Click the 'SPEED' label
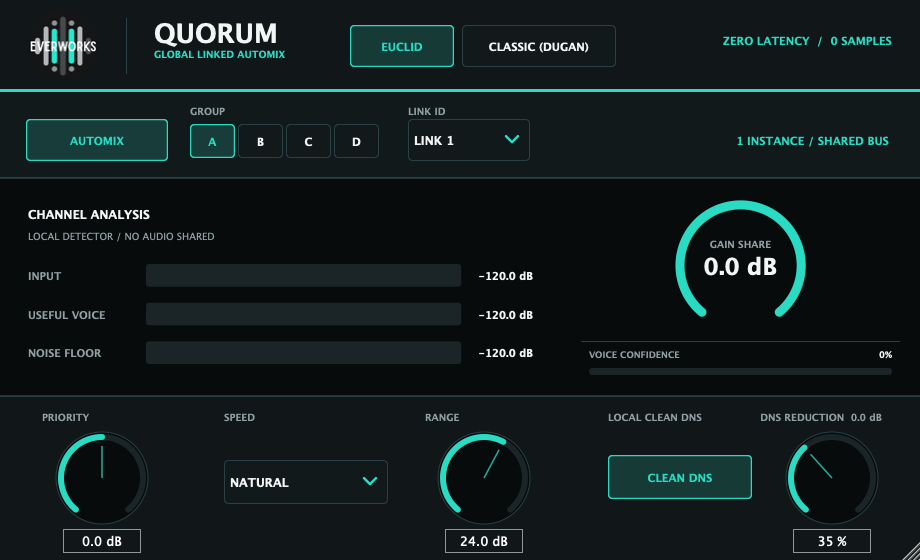 tap(239, 417)
